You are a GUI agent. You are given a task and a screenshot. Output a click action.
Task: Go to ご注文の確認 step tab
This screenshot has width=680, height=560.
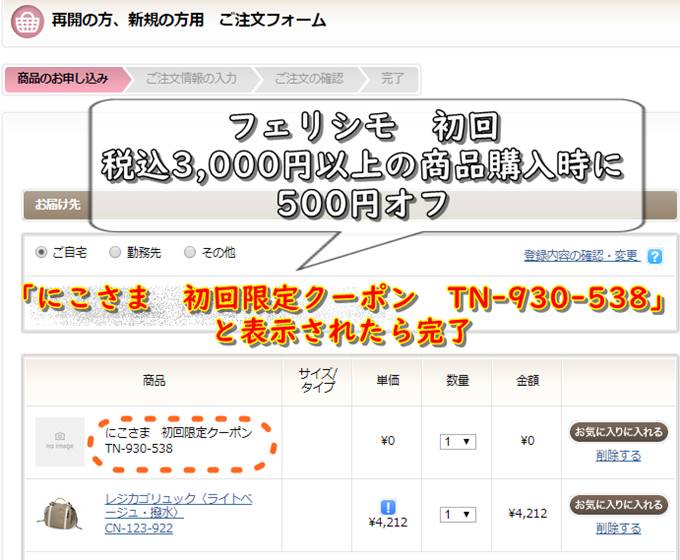pyautogui.click(x=310, y=79)
